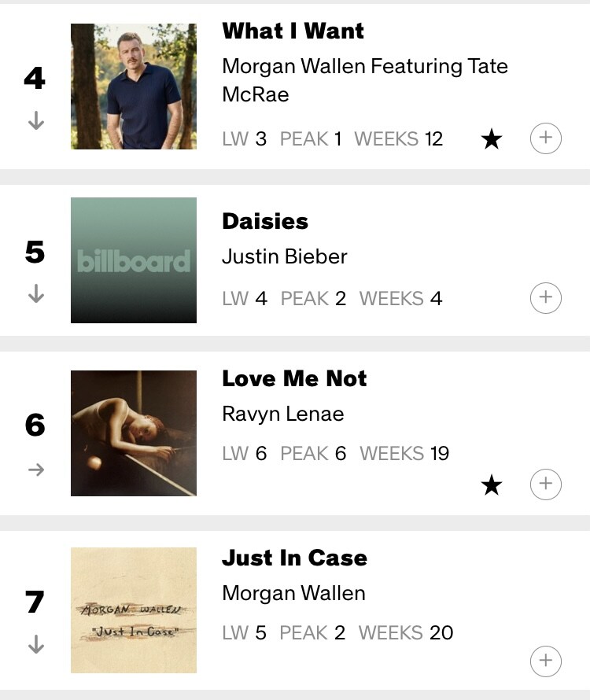Open the What I Want cover photo
The height and width of the screenshot is (700, 590).
[x=134, y=87]
